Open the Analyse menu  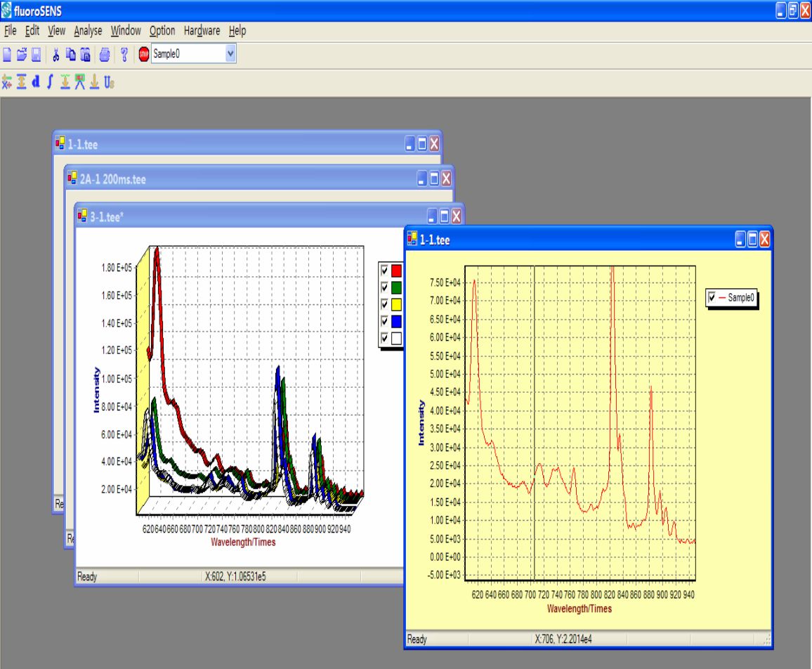88,31
